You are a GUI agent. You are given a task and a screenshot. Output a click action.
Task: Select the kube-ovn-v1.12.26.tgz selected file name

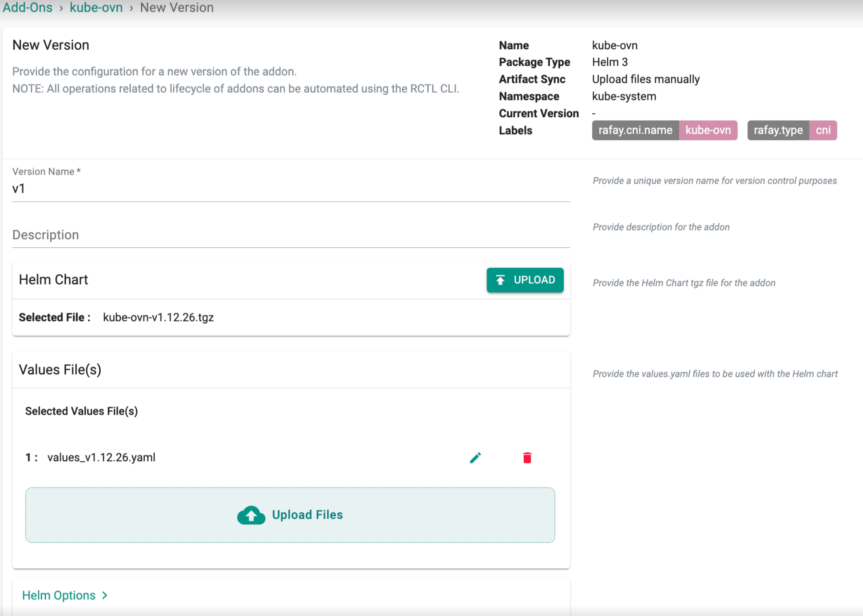pyautogui.click(x=159, y=317)
